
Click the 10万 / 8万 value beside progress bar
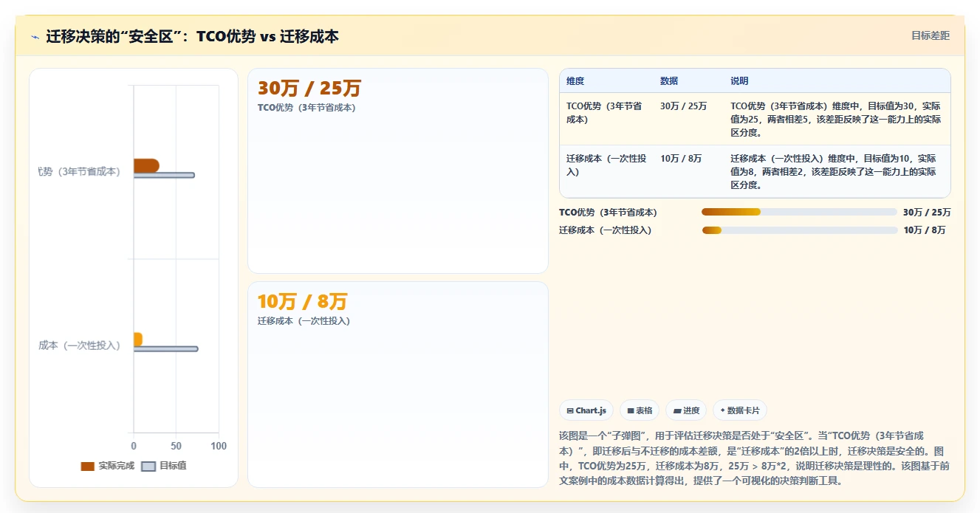click(925, 230)
